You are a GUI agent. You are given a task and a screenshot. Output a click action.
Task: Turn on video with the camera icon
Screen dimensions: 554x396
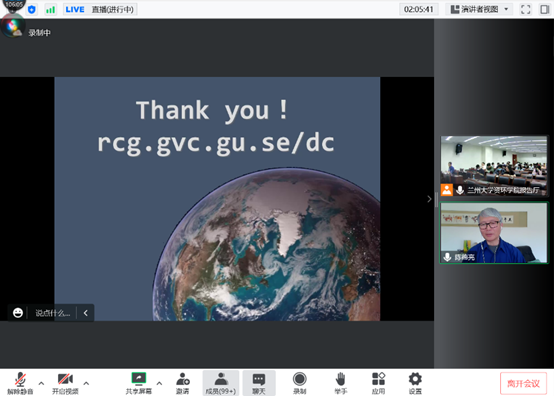(x=65, y=383)
